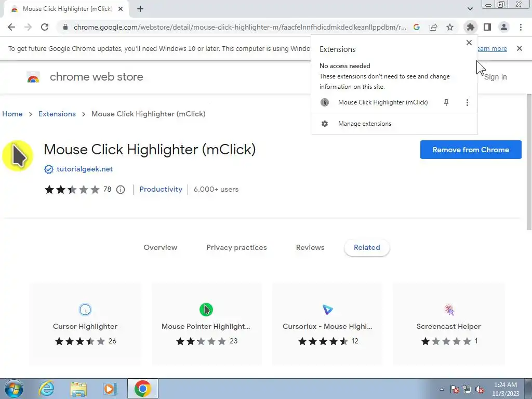The image size is (532, 399).
Task: Click the network tray icon
Action: (x=467, y=390)
